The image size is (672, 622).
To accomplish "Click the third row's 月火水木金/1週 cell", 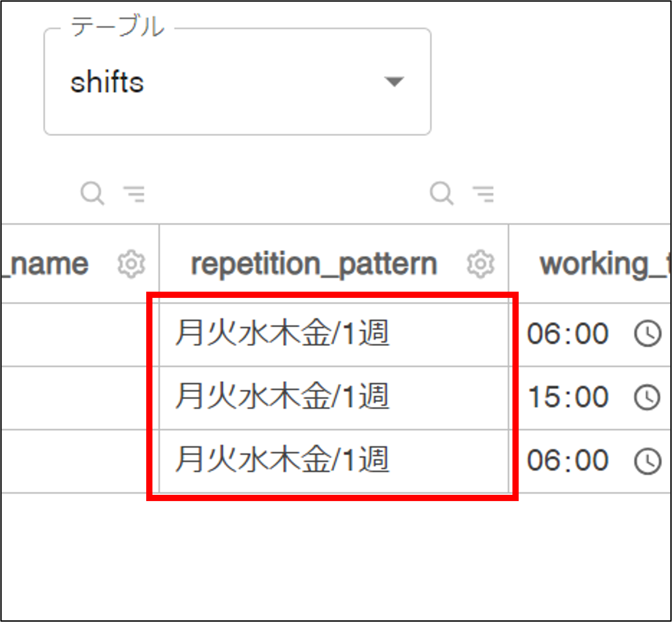I will pyautogui.click(x=334, y=461).
